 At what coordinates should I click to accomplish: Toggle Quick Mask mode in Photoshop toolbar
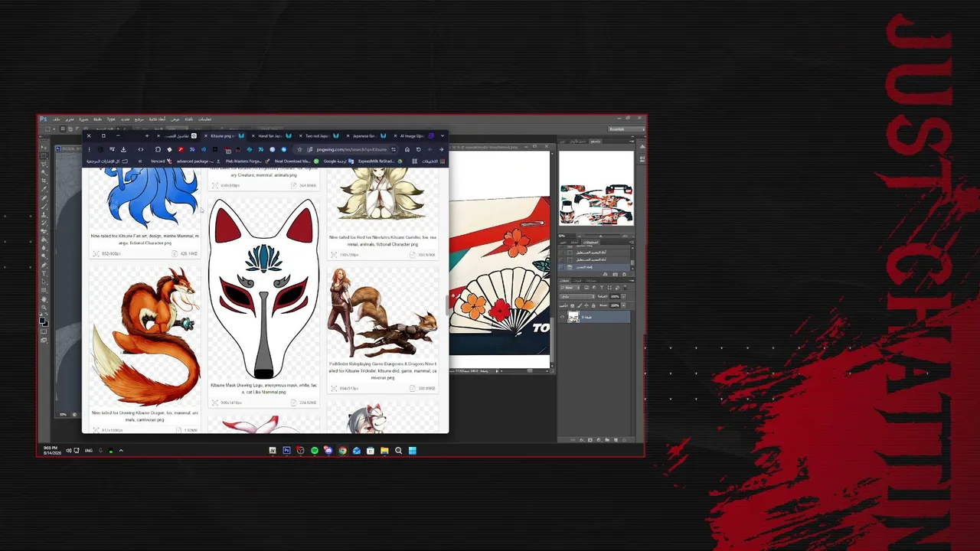[x=44, y=332]
